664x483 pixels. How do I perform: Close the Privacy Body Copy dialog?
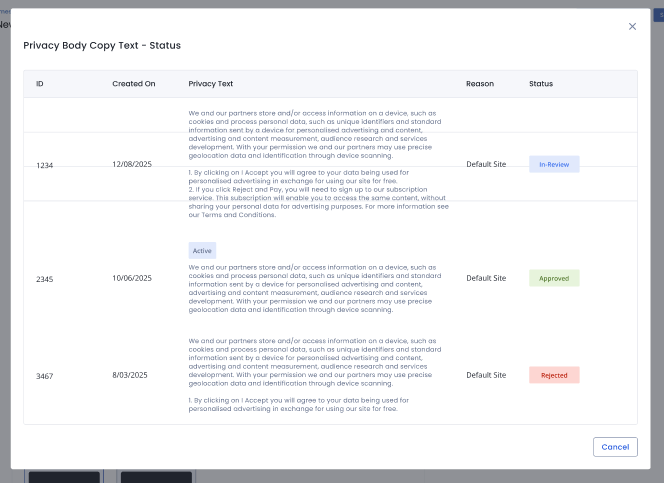coord(632,26)
